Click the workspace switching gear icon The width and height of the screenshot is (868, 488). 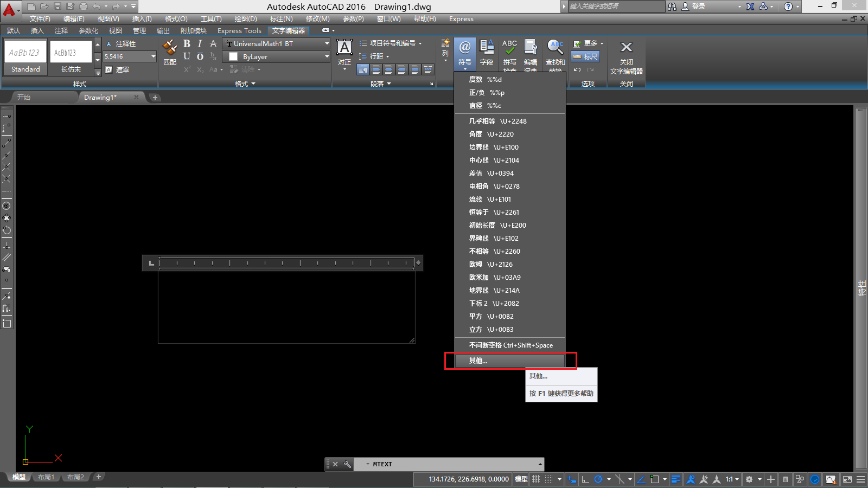click(749, 479)
